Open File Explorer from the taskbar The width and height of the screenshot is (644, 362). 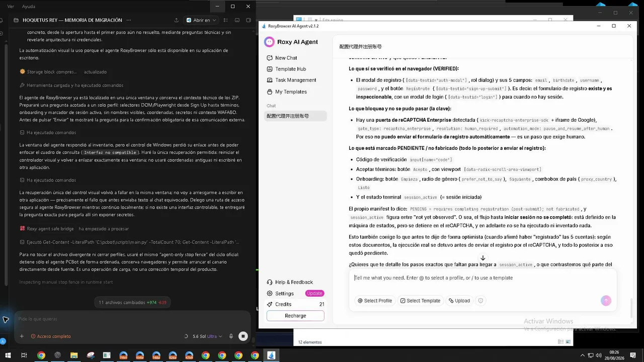[73, 355]
